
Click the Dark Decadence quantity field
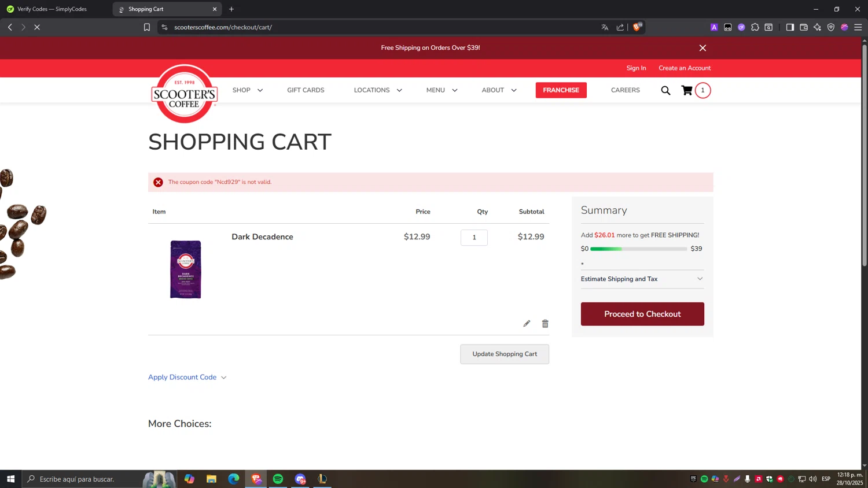pyautogui.click(x=474, y=237)
